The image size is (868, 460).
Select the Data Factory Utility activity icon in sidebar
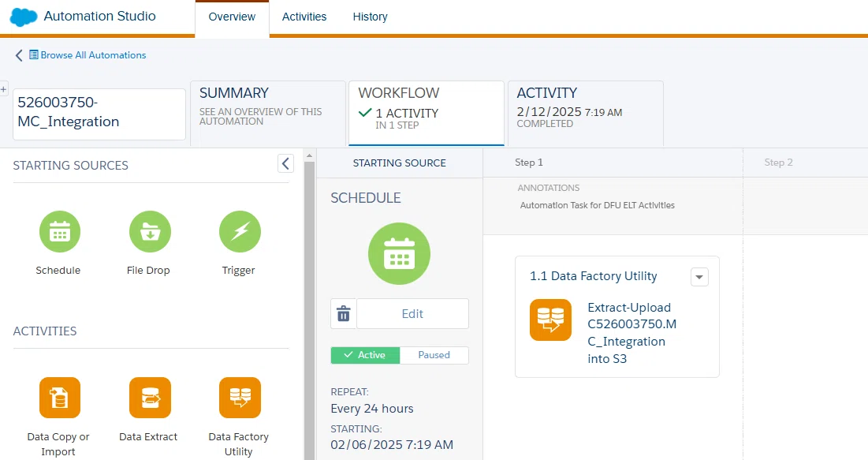[240, 398]
